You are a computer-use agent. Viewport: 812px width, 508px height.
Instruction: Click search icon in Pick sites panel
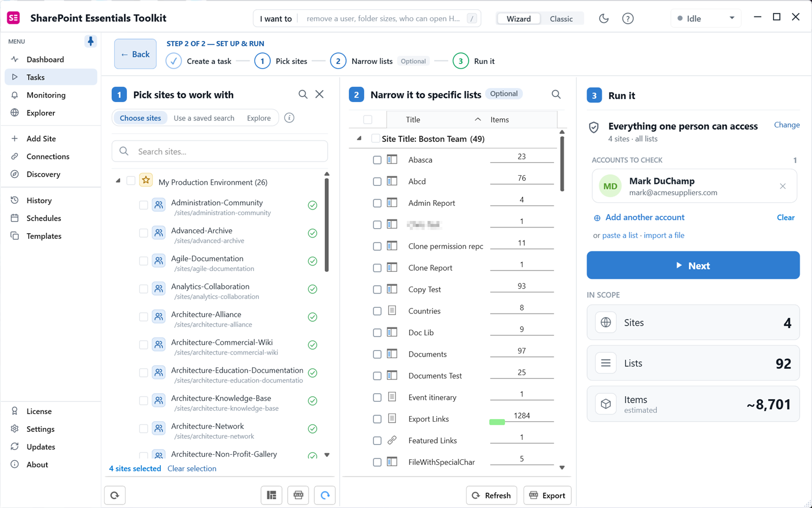pos(303,94)
